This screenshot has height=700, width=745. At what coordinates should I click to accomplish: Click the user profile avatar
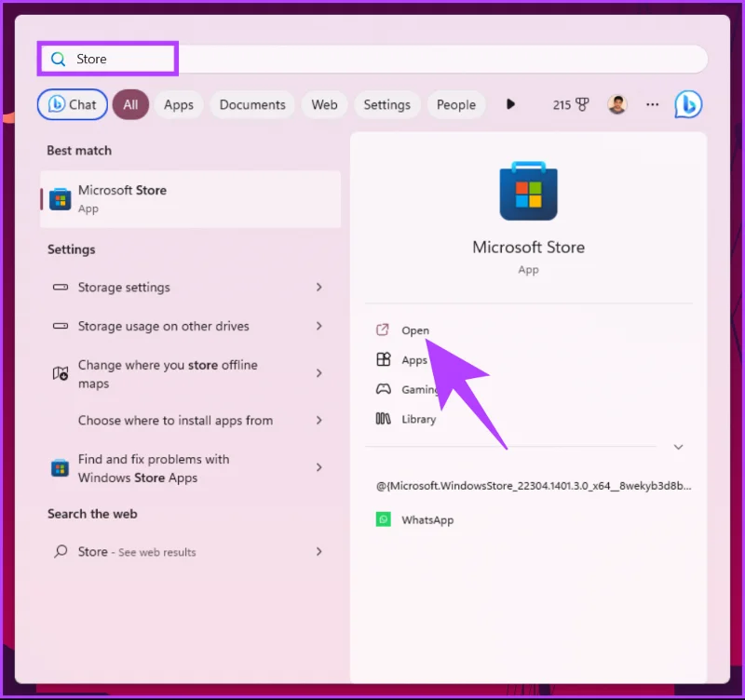(617, 104)
